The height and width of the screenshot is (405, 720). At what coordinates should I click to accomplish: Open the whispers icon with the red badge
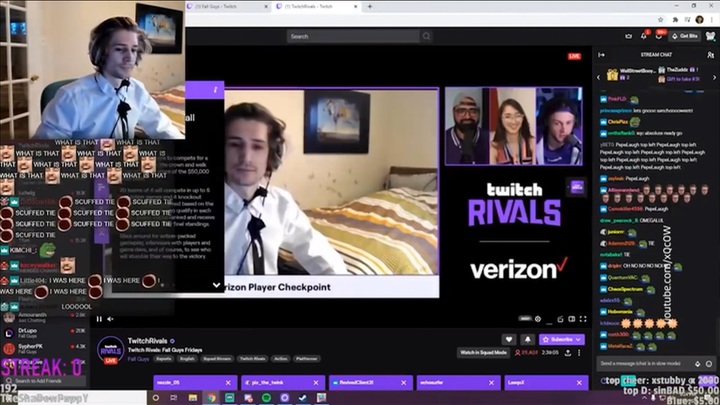[x=659, y=36]
